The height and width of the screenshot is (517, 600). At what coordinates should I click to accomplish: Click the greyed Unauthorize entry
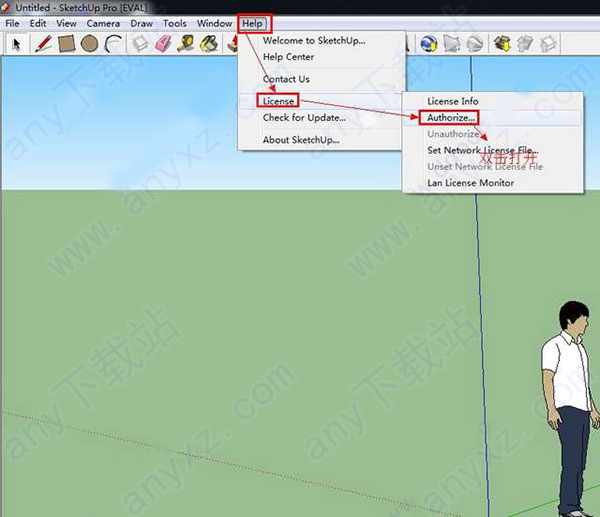453,134
